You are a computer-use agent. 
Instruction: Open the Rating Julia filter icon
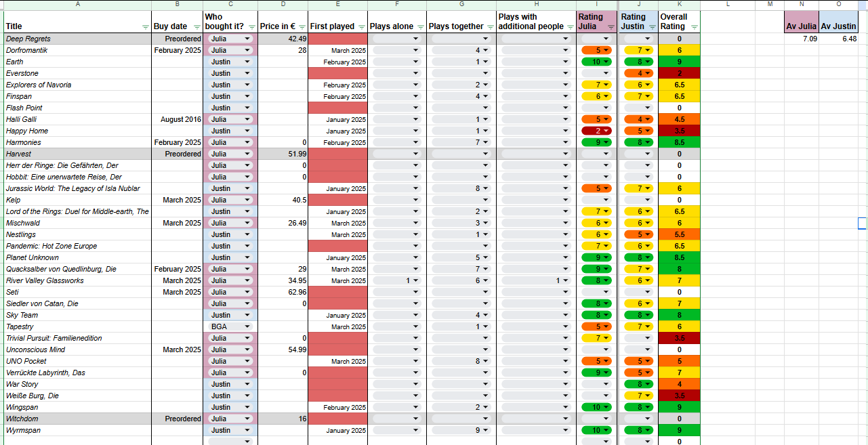tap(611, 27)
